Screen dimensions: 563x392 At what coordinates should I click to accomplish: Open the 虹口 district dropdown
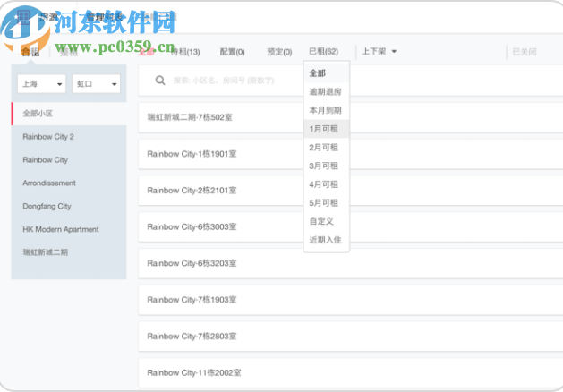(97, 84)
